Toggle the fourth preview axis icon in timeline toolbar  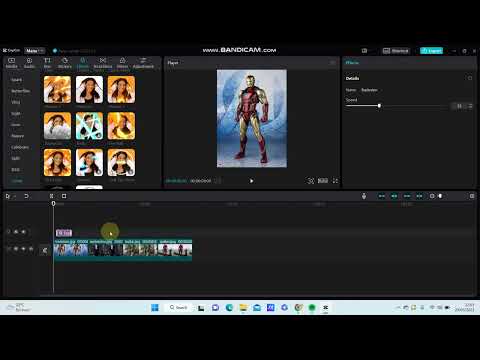pyautogui.click(x=419, y=196)
